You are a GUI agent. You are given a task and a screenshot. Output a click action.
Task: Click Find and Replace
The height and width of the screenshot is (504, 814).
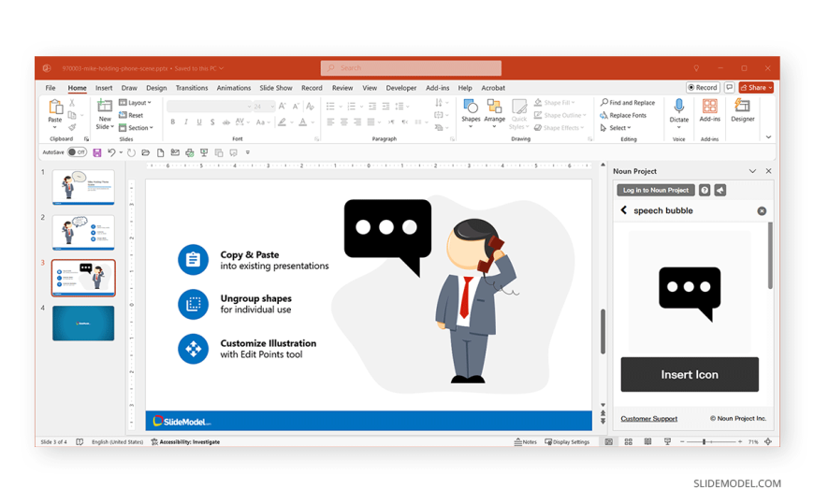(628, 103)
